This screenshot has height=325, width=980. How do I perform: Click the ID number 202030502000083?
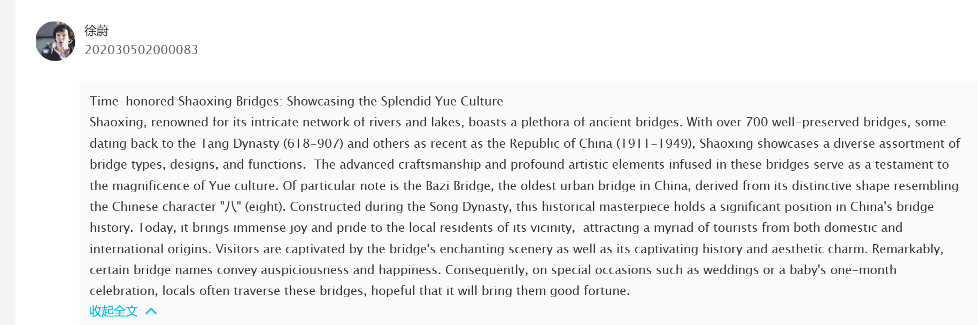point(141,50)
